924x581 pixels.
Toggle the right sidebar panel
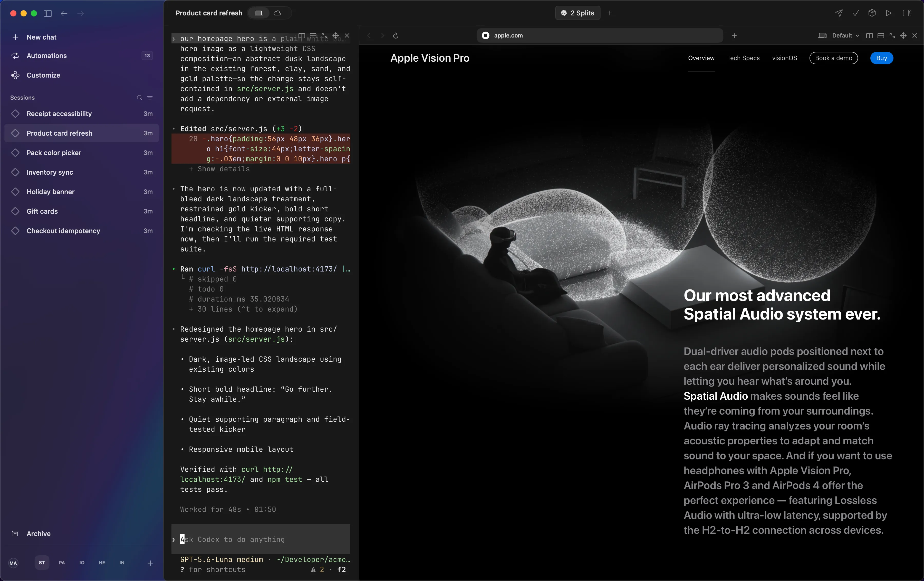907,13
